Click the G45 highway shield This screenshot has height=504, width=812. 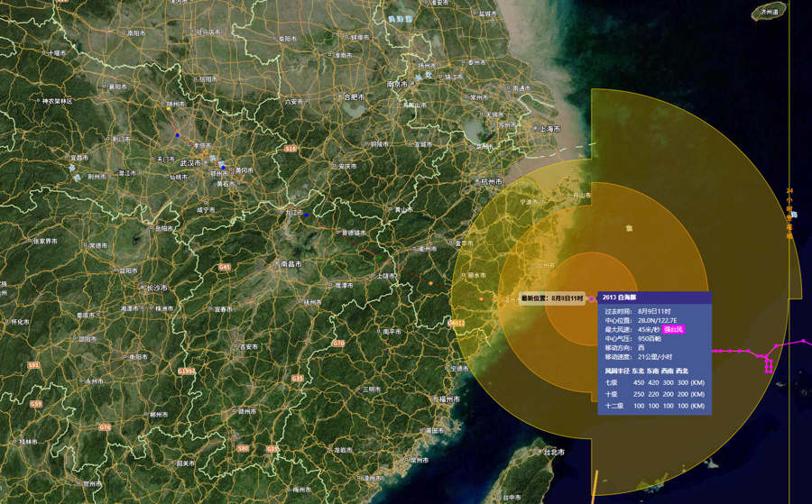[225, 267]
